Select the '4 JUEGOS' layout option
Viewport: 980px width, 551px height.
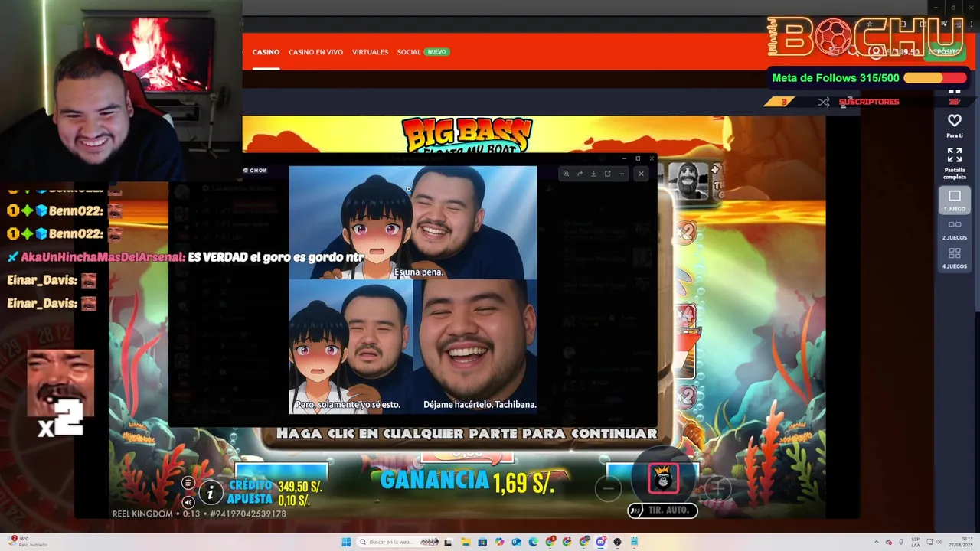955,258
